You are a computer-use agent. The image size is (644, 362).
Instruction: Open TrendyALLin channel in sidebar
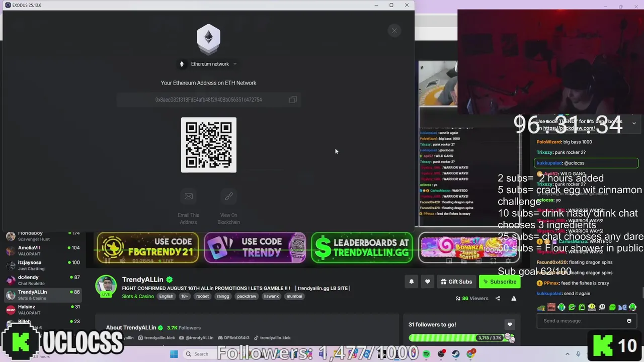(42, 295)
